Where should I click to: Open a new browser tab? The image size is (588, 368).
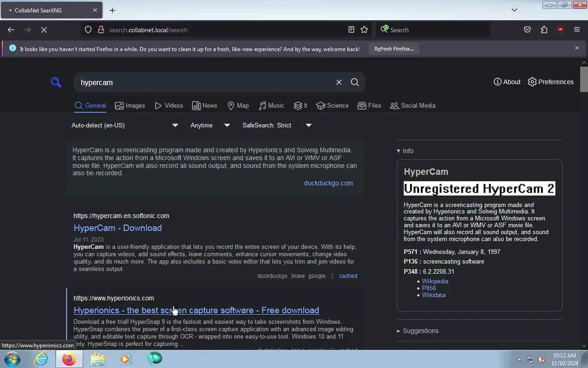pyautogui.click(x=112, y=10)
